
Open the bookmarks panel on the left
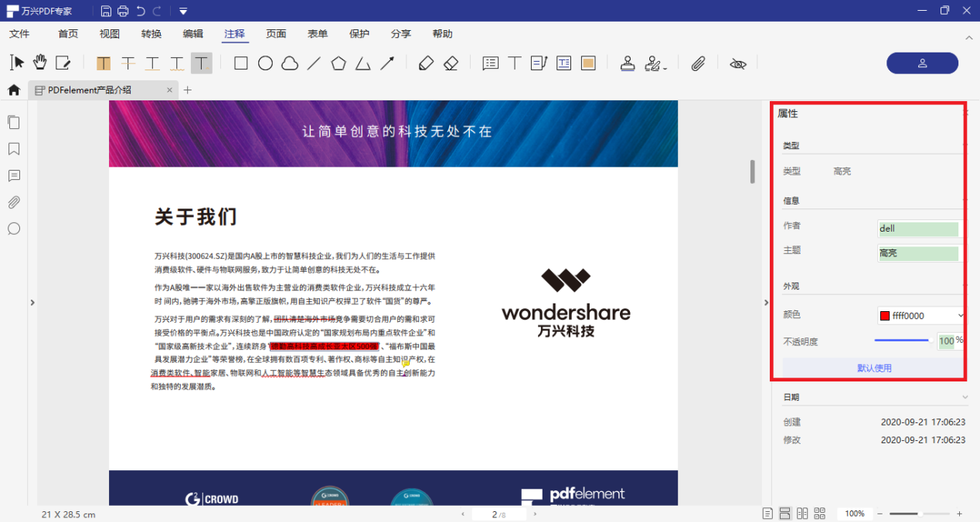click(13, 149)
